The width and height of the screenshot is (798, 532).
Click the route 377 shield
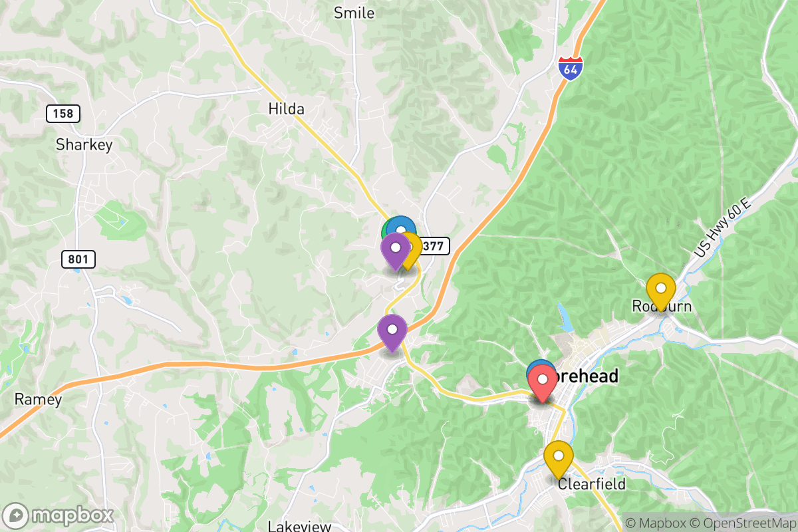click(435, 246)
